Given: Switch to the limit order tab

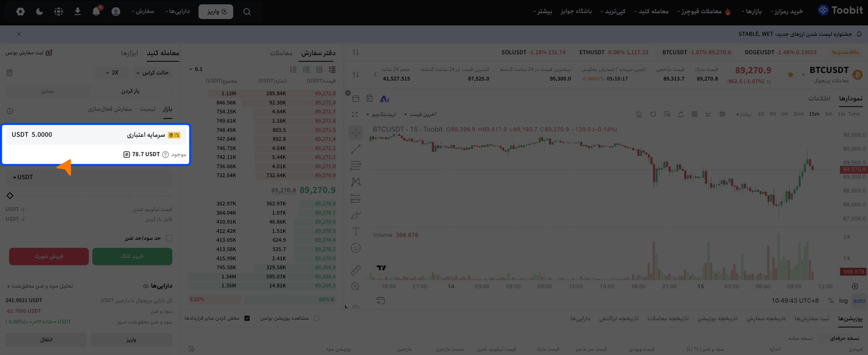Looking at the screenshot, I should [147, 109].
